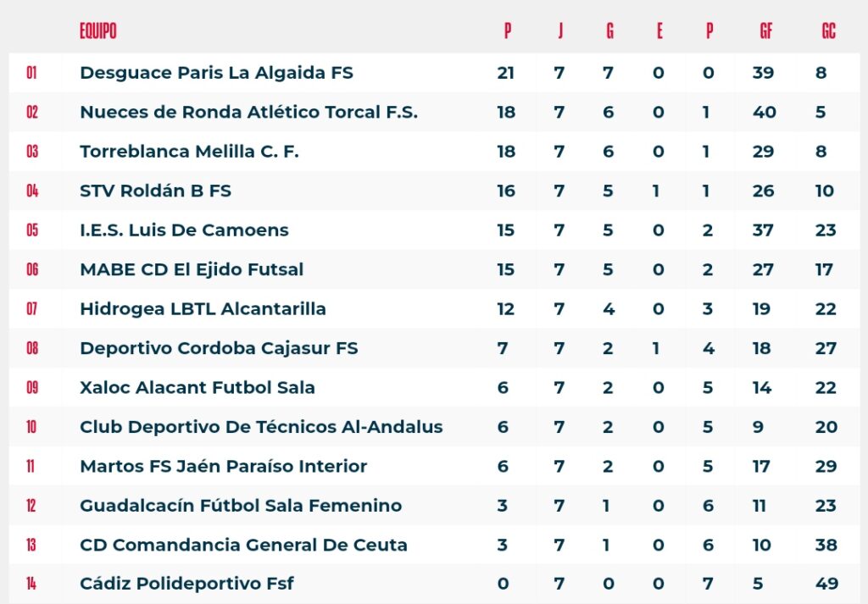Sort table by EQUIPO column header

(x=98, y=31)
